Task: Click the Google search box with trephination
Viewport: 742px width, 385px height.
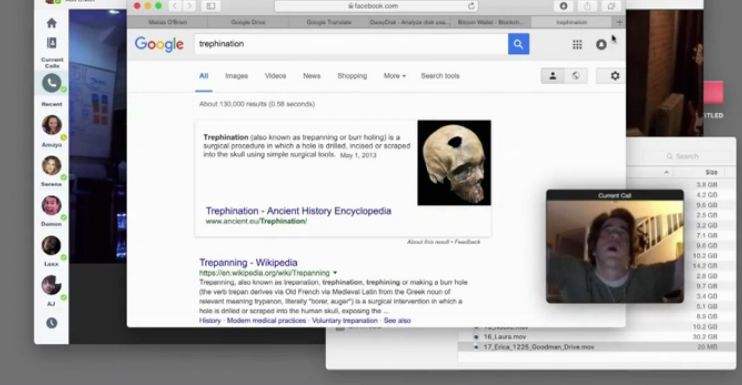Action: click(351, 44)
